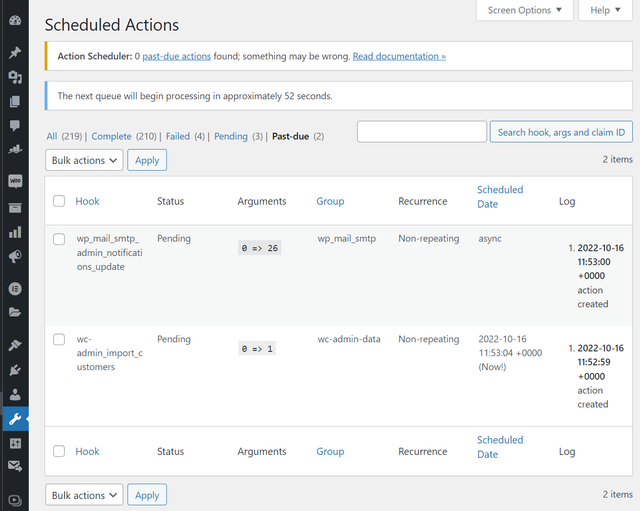Show All scheduled actions filter
This screenshot has width=640, height=511.
(x=52, y=136)
